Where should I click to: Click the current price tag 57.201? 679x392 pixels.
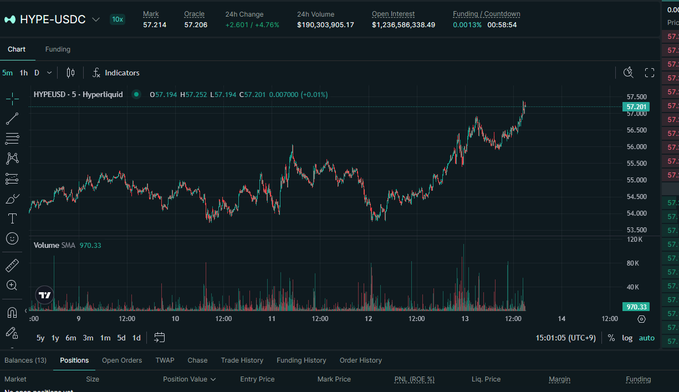point(636,107)
